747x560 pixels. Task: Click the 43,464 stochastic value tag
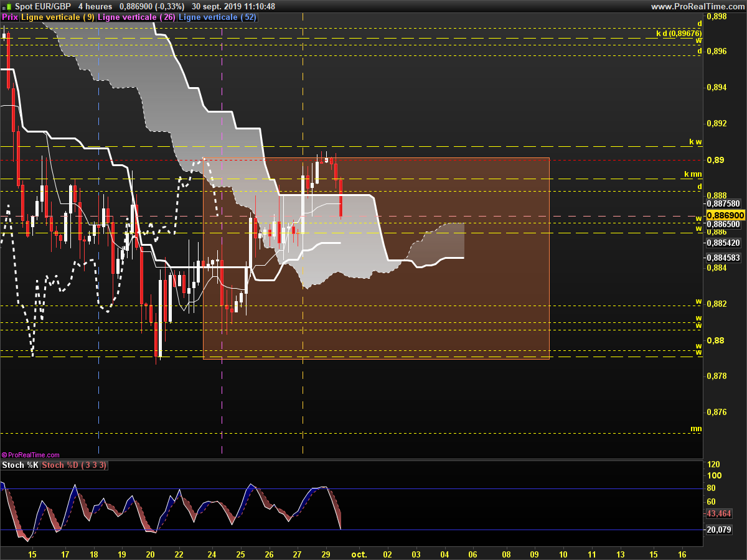[x=720, y=513]
